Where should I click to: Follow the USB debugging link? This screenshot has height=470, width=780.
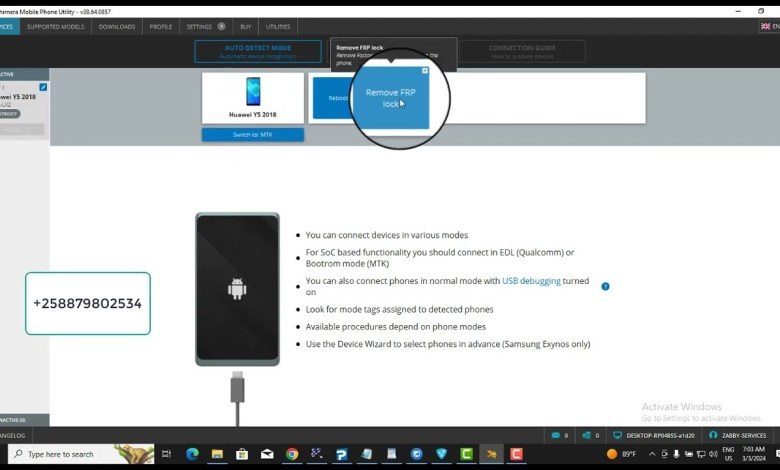[x=531, y=282]
